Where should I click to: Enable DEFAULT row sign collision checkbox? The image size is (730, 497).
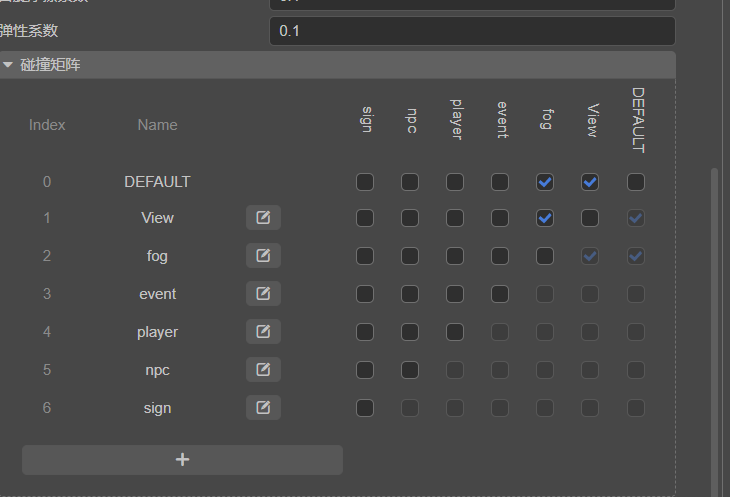pos(365,182)
